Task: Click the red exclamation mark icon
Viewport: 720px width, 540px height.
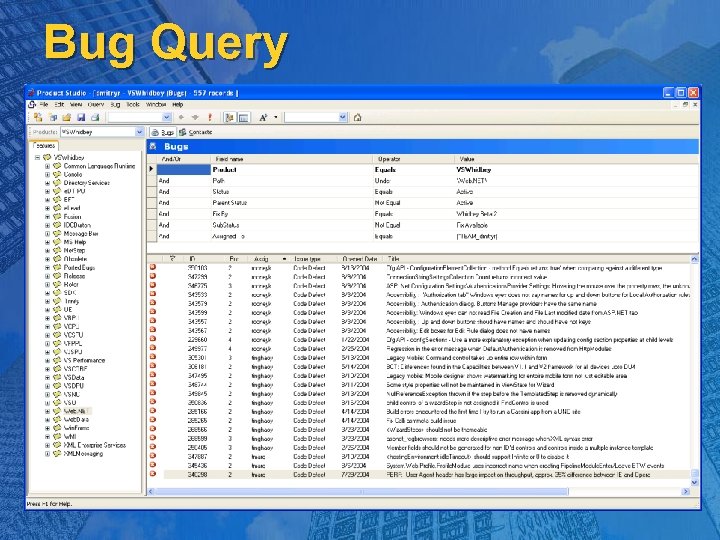Action: coord(210,118)
